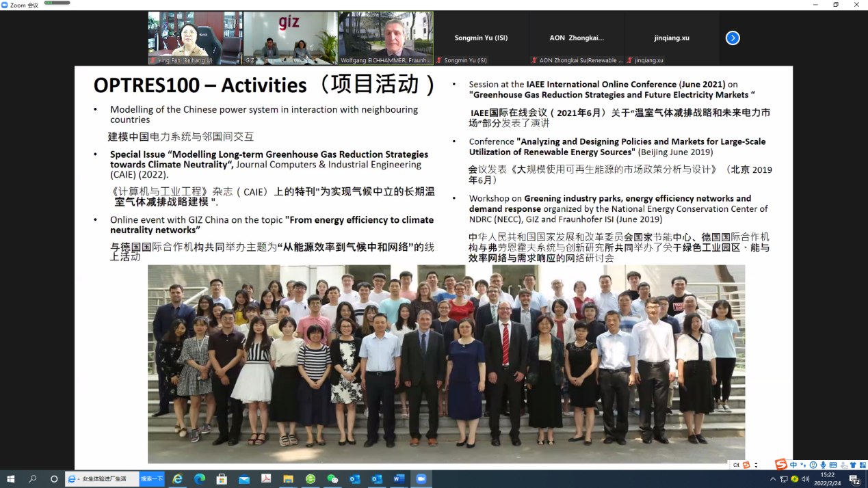This screenshot has height=488, width=868.
Task: Click the Sogou input method S icon
Action: 781,465
